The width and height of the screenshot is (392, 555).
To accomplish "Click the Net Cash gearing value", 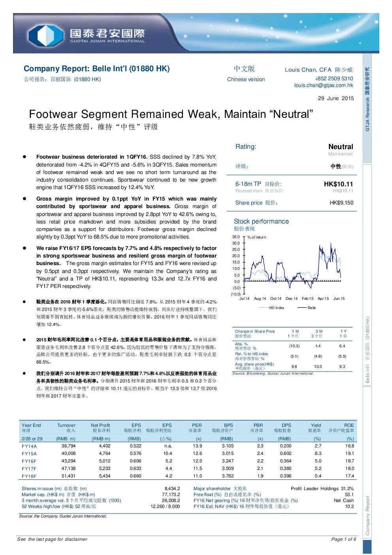I will (344, 501).
